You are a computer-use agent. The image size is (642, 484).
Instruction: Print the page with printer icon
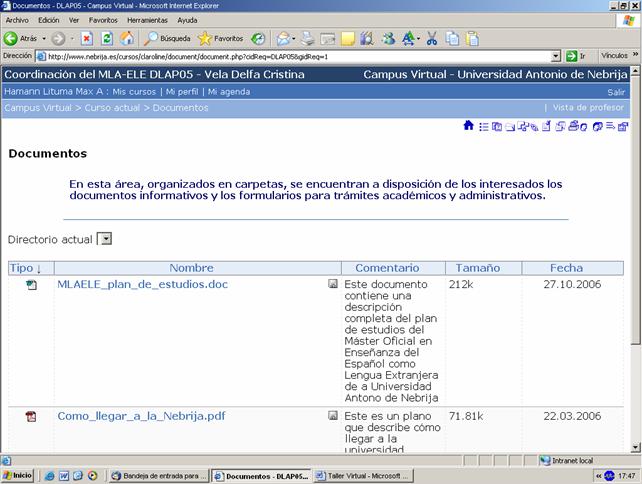[308, 39]
